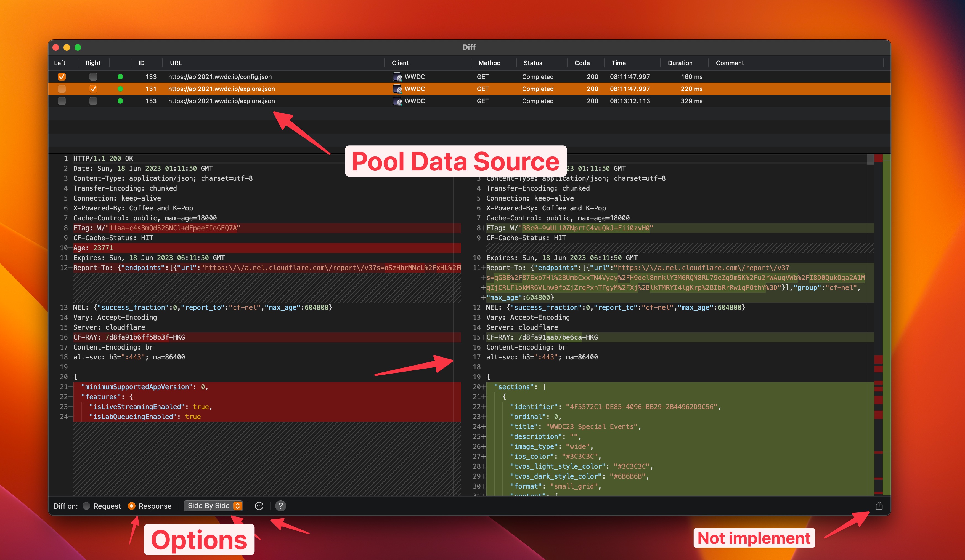
Task: Click the WWDC client icon on request 133
Action: [397, 77]
